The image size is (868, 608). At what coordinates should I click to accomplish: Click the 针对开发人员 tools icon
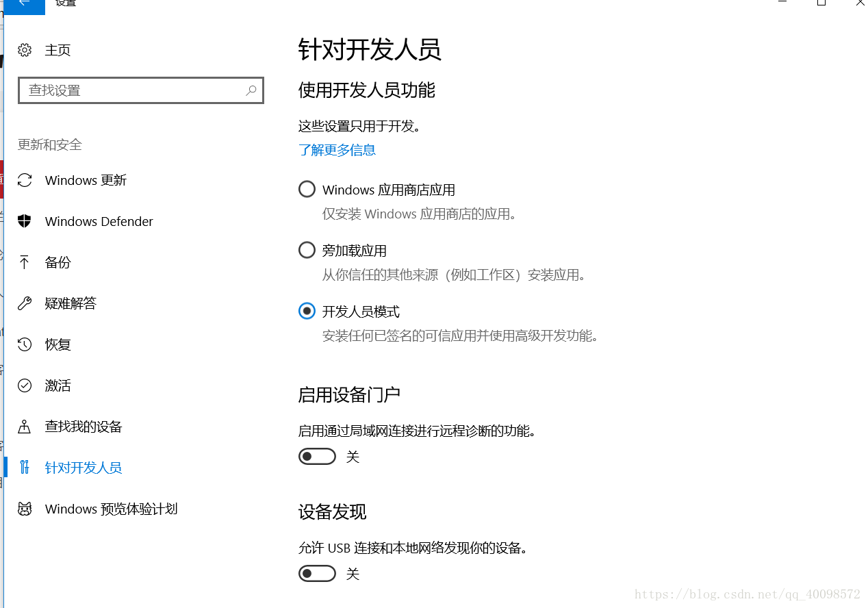pos(25,468)
